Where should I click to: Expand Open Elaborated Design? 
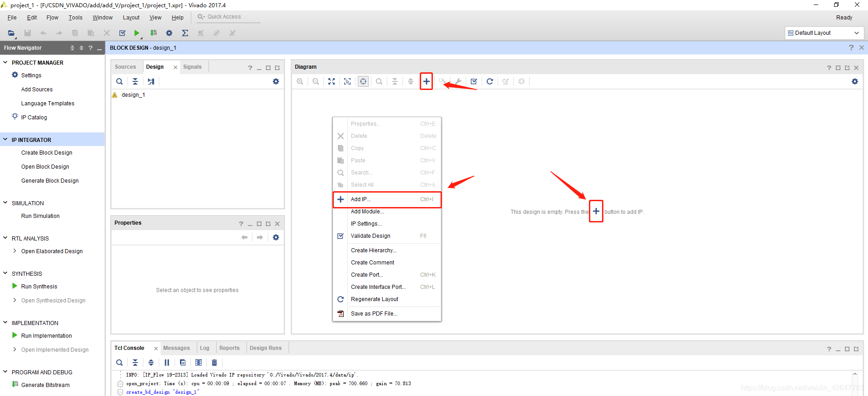click(x=15, y=251)
